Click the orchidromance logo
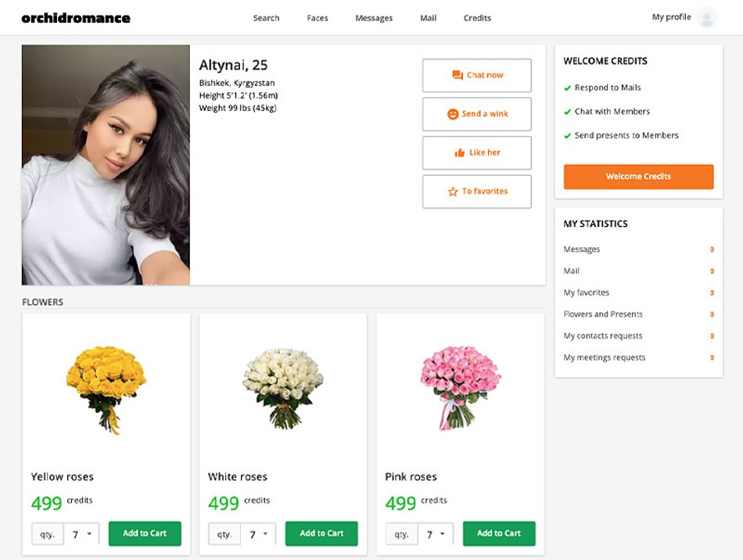This screenshot has height=560, width=743. pos(76,18)
